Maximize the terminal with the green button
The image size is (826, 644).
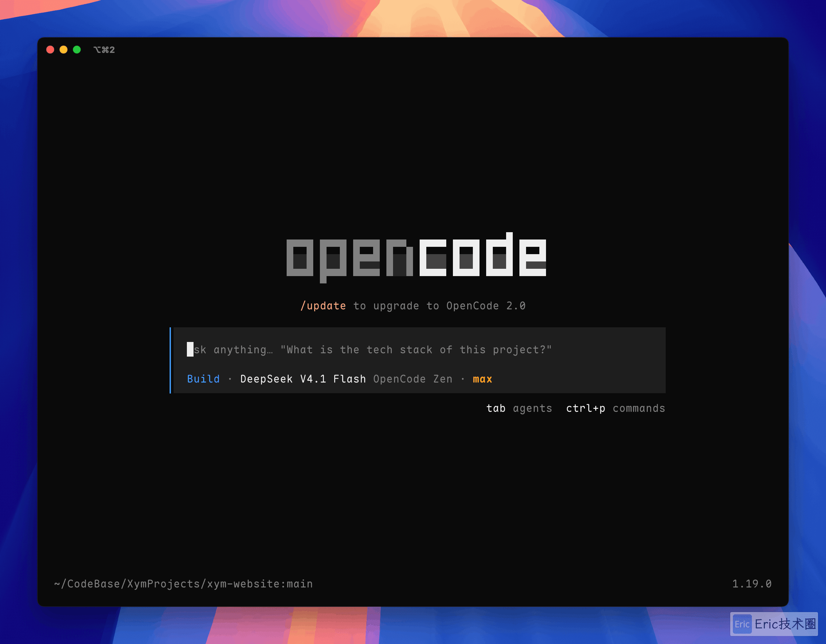pyautogui.click(x=77, y=50)
